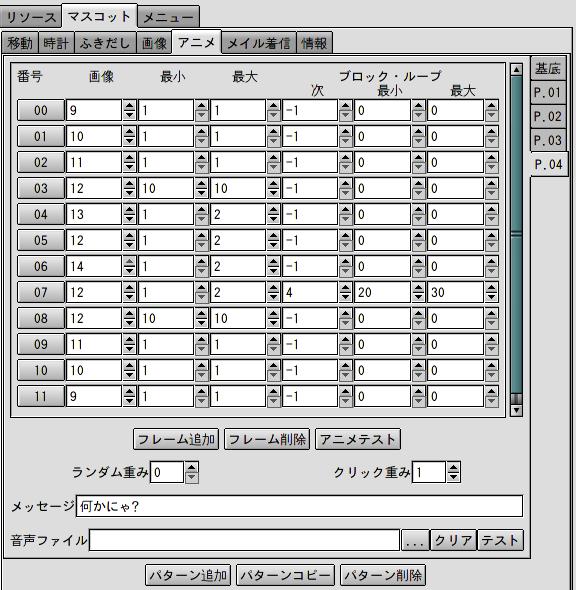Browse for sound file with ... button
The height and width of the screenshot is (590, 576).
[415, 540]
